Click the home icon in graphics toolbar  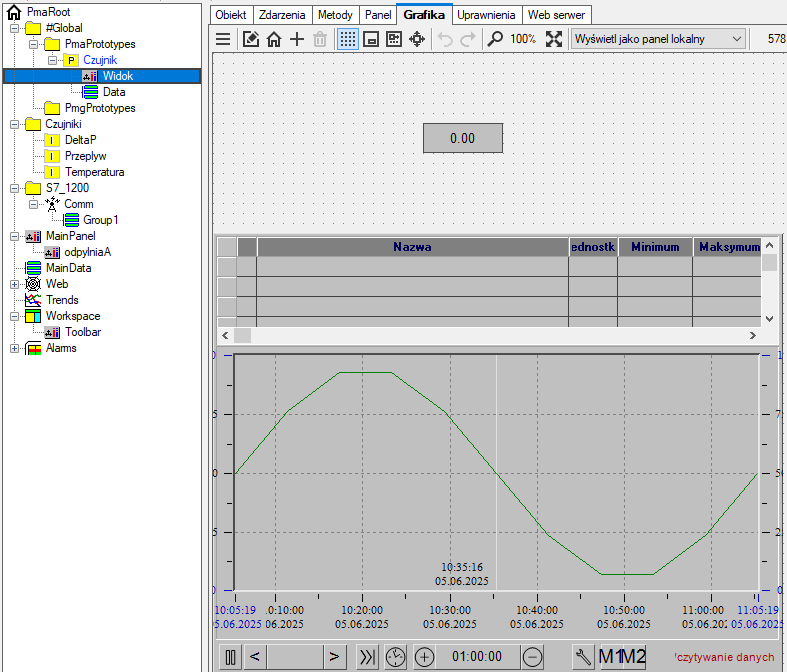(274, 39)
